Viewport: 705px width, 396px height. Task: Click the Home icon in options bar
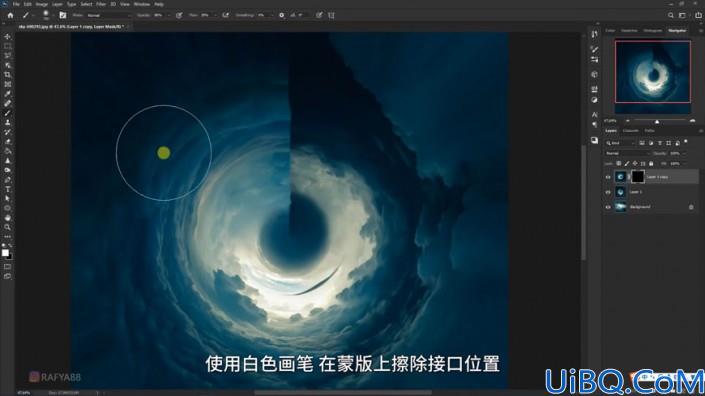click(10, 15)
